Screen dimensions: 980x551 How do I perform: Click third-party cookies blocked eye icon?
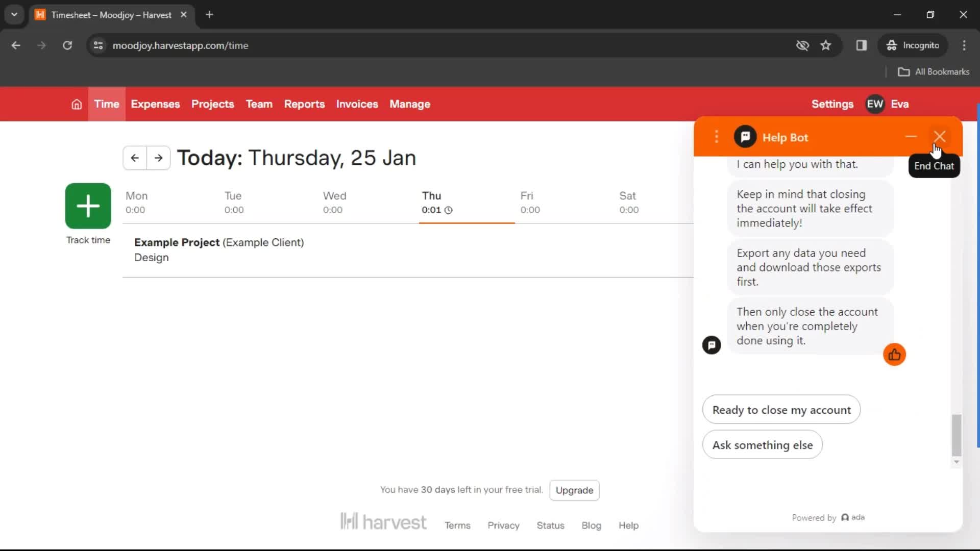(x=802, y=45)
